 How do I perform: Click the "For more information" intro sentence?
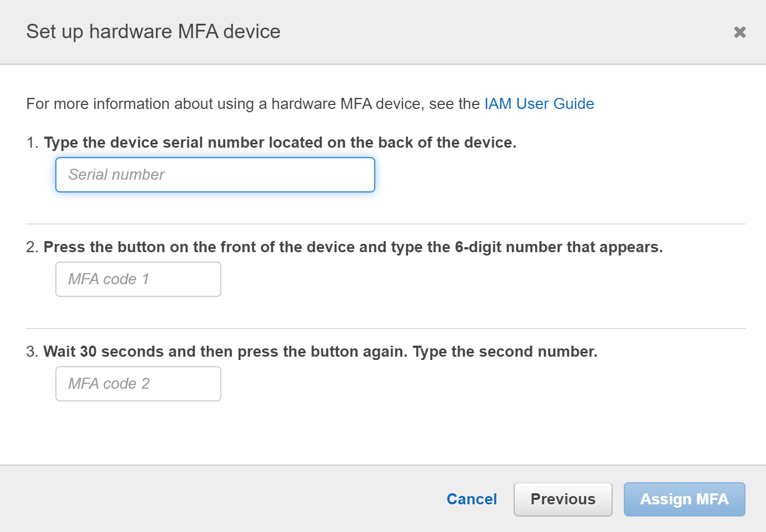tap(252, 104)
